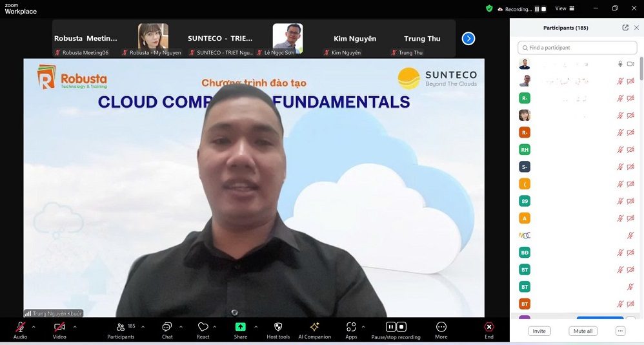Select the S- participant avatar
Viewport: 644px width, 345px height.
pyautogui.click(x=525, y=167)
